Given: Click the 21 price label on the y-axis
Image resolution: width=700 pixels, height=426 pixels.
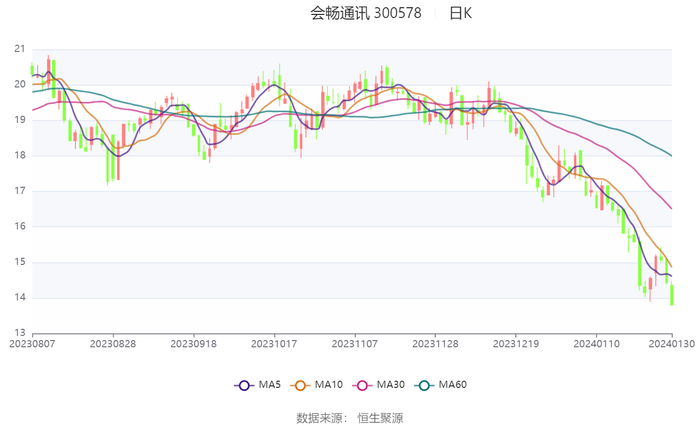Looking at the screenshot, I should point(20,49).
